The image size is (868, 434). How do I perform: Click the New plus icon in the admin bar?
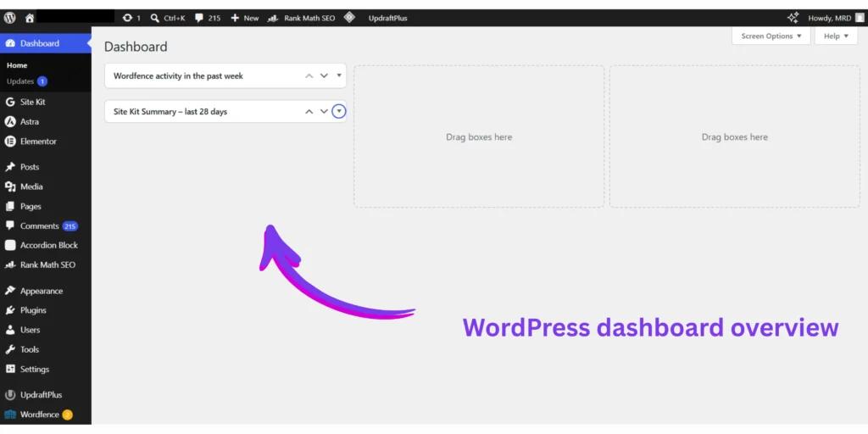click(x=235, y=18)
